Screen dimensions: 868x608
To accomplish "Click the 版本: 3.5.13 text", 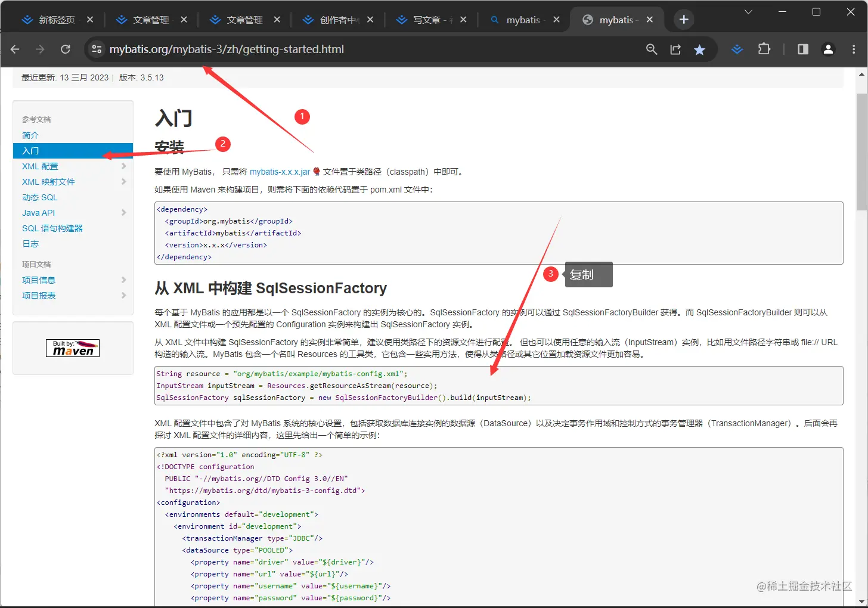I will click(141, 77).
